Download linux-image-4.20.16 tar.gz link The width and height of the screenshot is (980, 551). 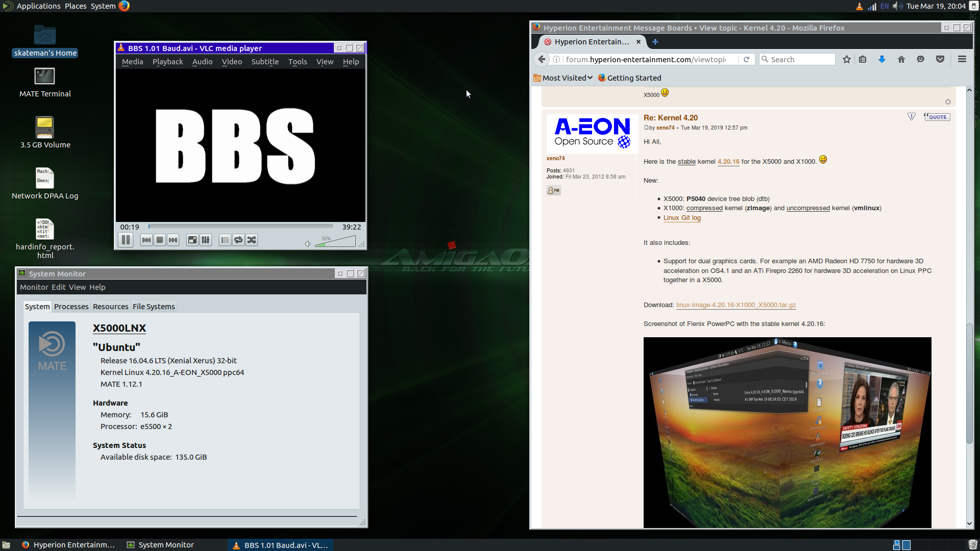pos(736,305)
